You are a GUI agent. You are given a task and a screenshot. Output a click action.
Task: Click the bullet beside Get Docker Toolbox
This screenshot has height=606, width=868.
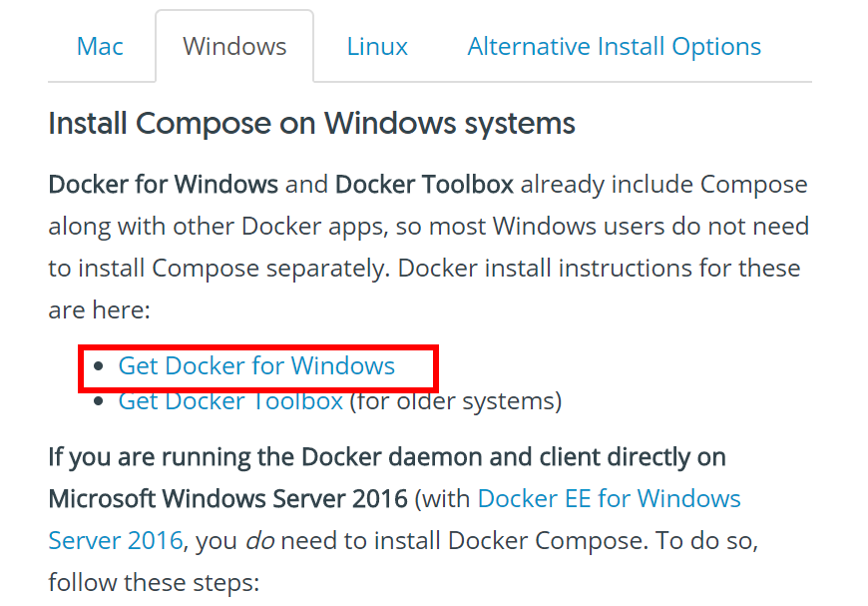(x=99, y=401)
